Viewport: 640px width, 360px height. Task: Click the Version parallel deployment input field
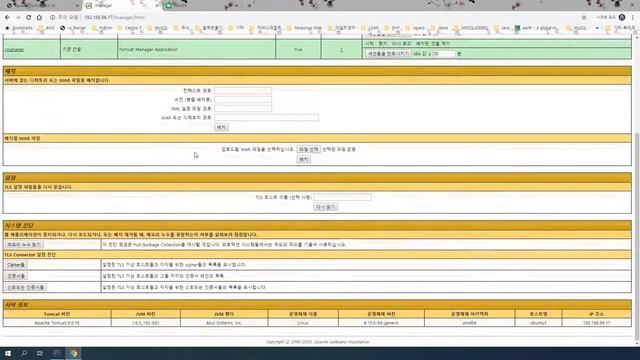[243, 100]
